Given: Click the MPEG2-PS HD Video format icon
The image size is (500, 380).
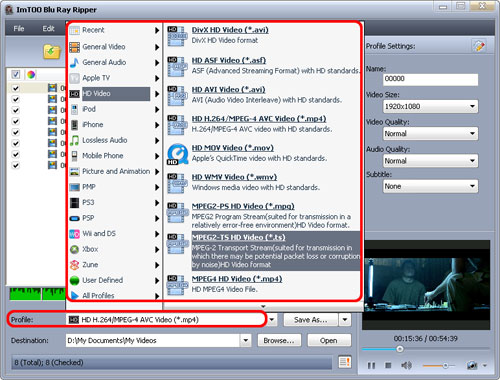Looking at the screenshot, I should click(x=177, y=212).
